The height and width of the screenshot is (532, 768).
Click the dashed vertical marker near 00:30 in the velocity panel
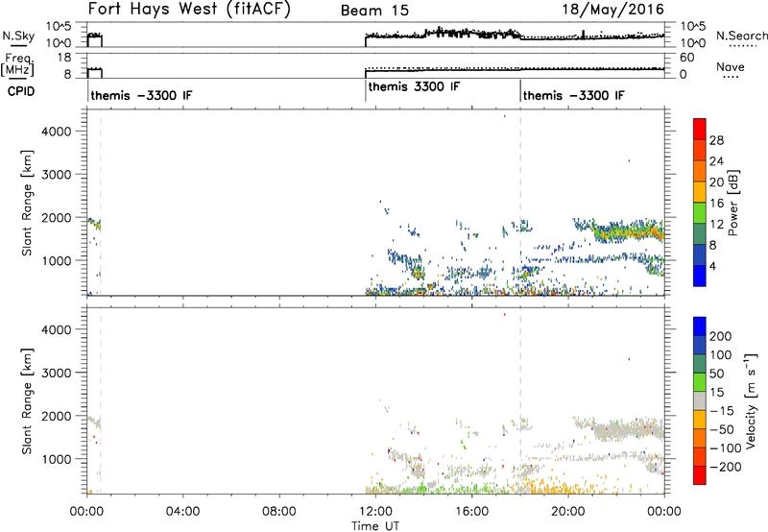[x=101, y=400]
